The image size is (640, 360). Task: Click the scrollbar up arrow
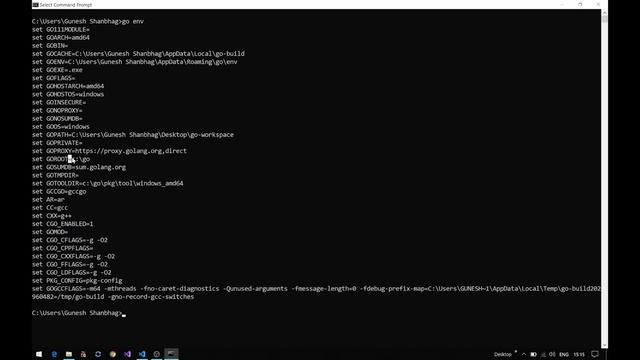pyautogui.click(x=604, y=12)
